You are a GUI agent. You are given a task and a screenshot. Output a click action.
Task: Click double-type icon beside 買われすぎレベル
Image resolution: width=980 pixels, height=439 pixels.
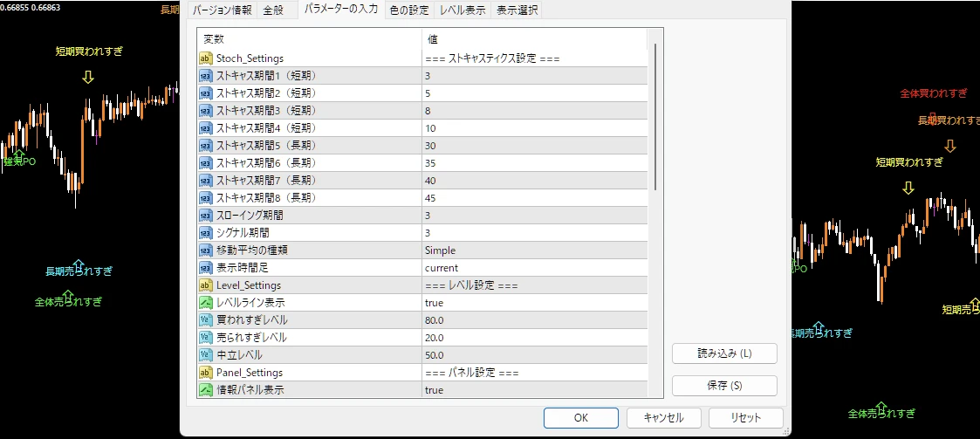click(206, 320)
